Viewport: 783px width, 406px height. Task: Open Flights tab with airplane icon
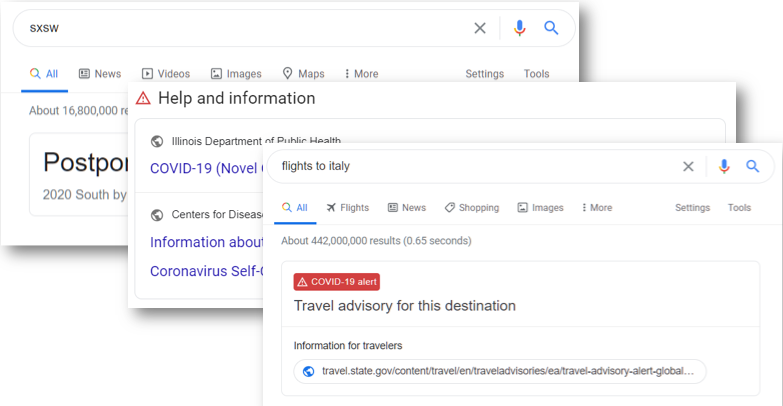click(348, 208)
